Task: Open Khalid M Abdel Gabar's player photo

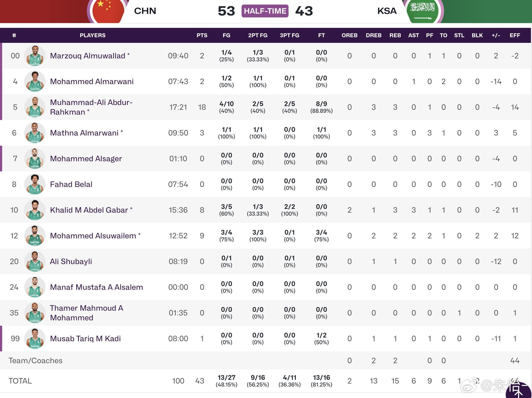Action: click(x=35, y=210)
